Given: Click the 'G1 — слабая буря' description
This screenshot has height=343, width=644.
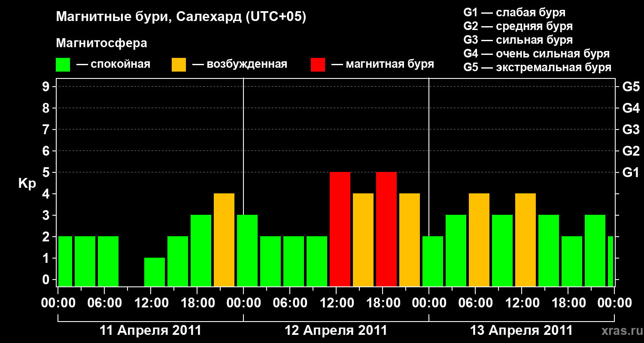Looking at the screenshot, I should pos(514,12).
